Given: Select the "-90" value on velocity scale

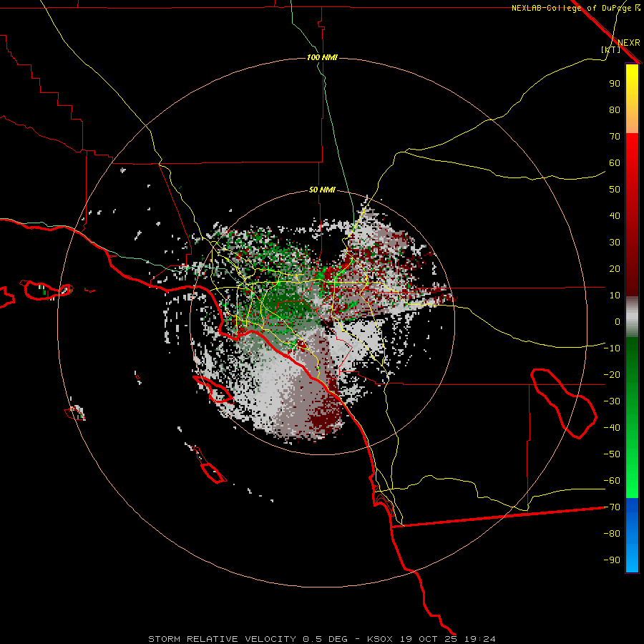Looking at the screenshot, I should (612, 560).
